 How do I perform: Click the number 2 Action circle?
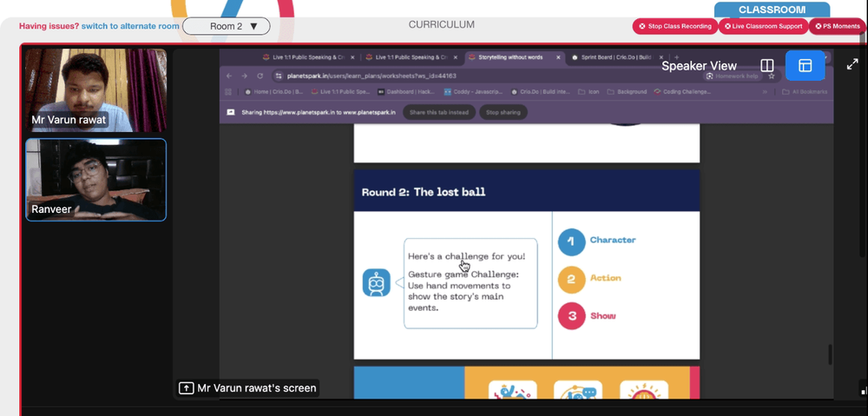[571, 279]
